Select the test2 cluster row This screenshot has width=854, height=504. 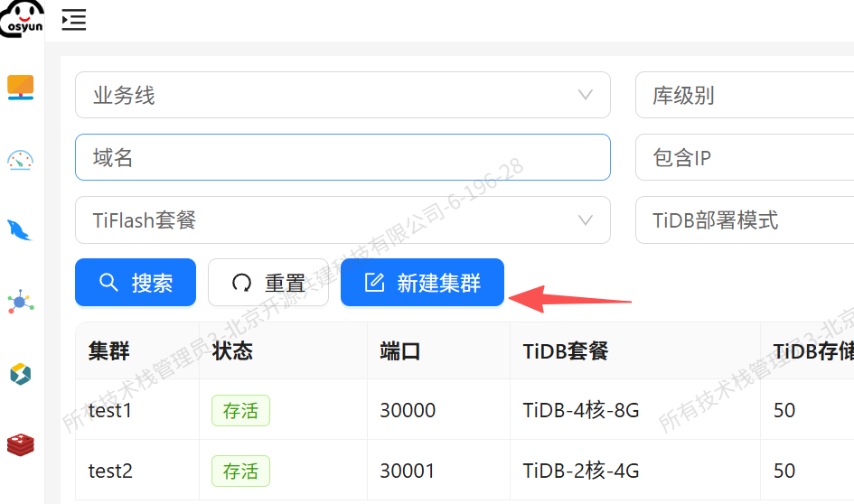click(x=110, y=471)
